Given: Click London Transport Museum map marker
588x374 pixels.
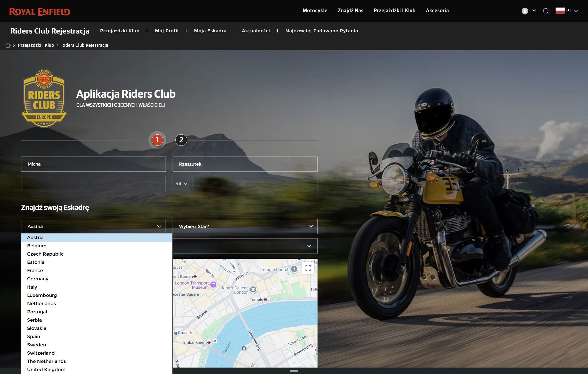Looking at the screenshot, I should (x=213, y=285).
